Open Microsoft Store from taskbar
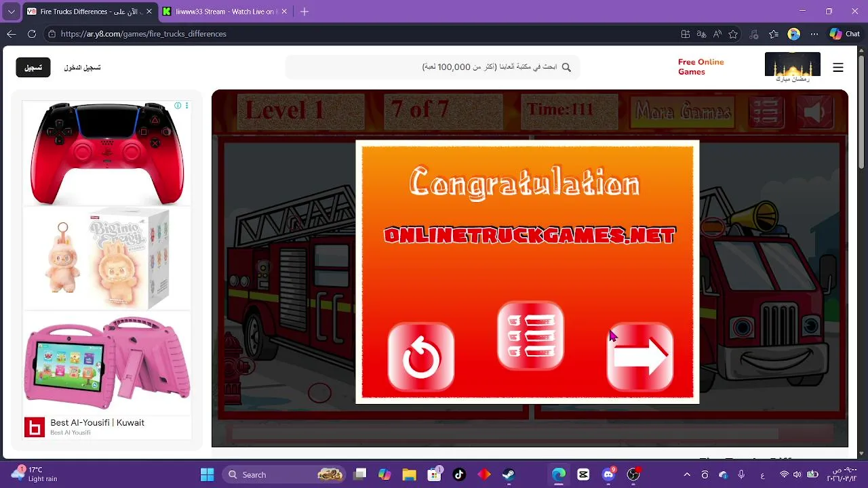The image size is (868, 488). pyautogui.click(x=434, y=474)
